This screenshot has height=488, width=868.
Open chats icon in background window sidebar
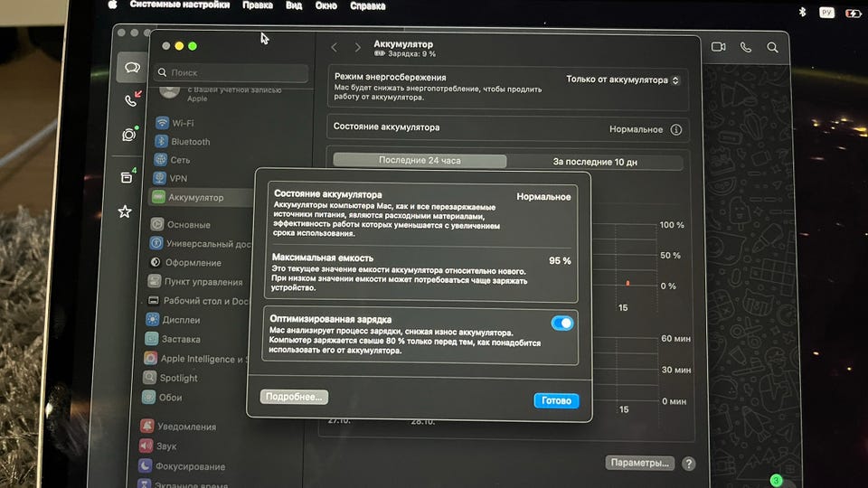132,68
